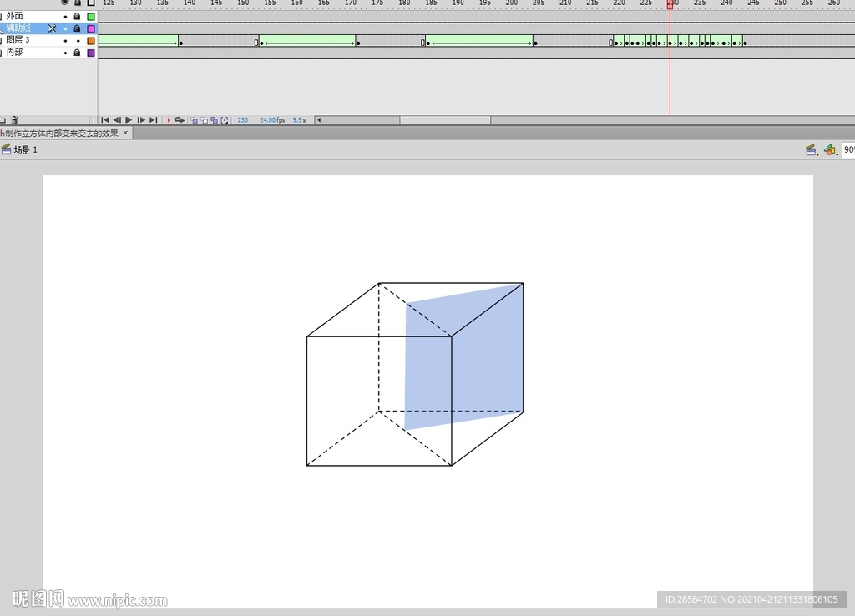The height and width of the screenshot is (616, 855).
Task: Go to the last frame
Action: (154, 120)
